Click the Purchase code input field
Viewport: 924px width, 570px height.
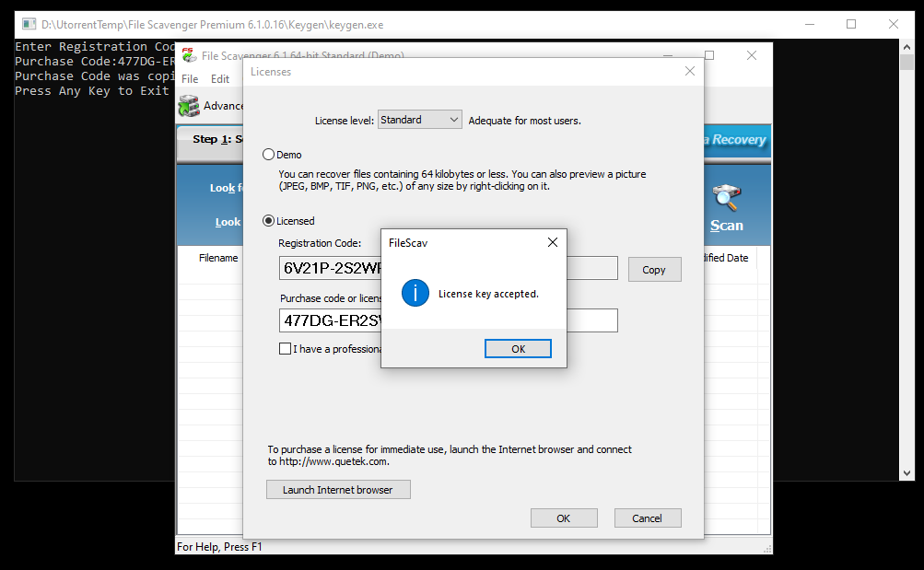448,320
